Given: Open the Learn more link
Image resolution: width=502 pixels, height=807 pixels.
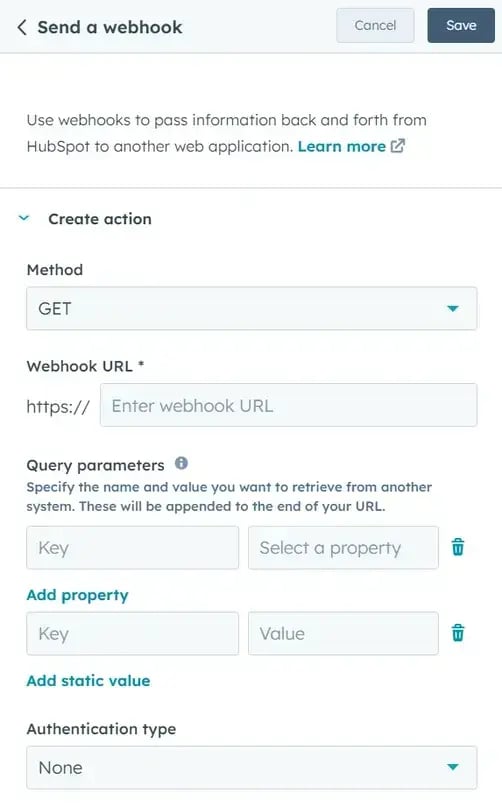Looking at the screenshot, I should [x=341, y=146].
